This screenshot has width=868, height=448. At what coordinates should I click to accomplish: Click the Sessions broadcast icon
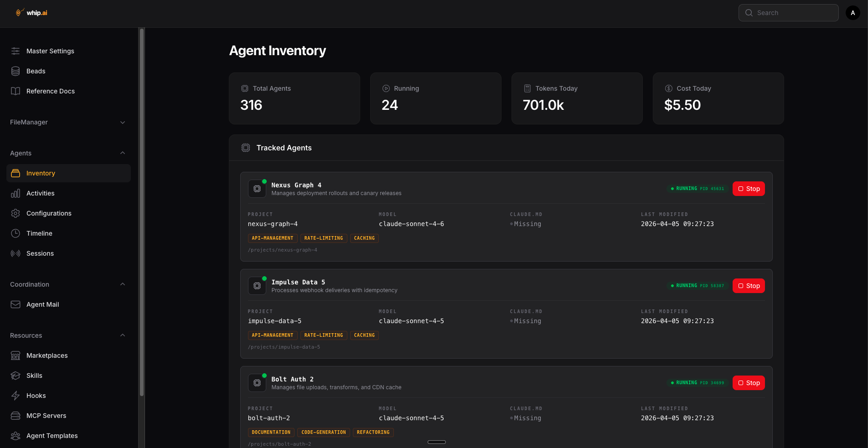[15, 253]
